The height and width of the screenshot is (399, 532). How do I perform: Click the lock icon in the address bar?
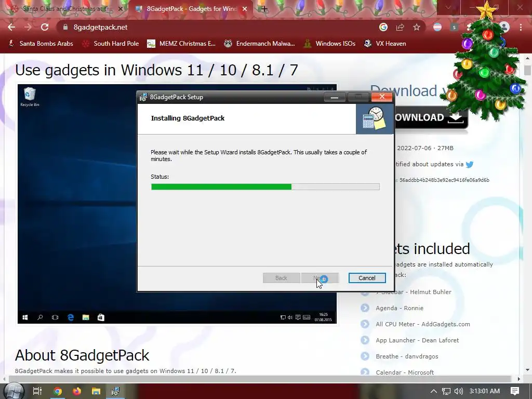coord(65,27)
